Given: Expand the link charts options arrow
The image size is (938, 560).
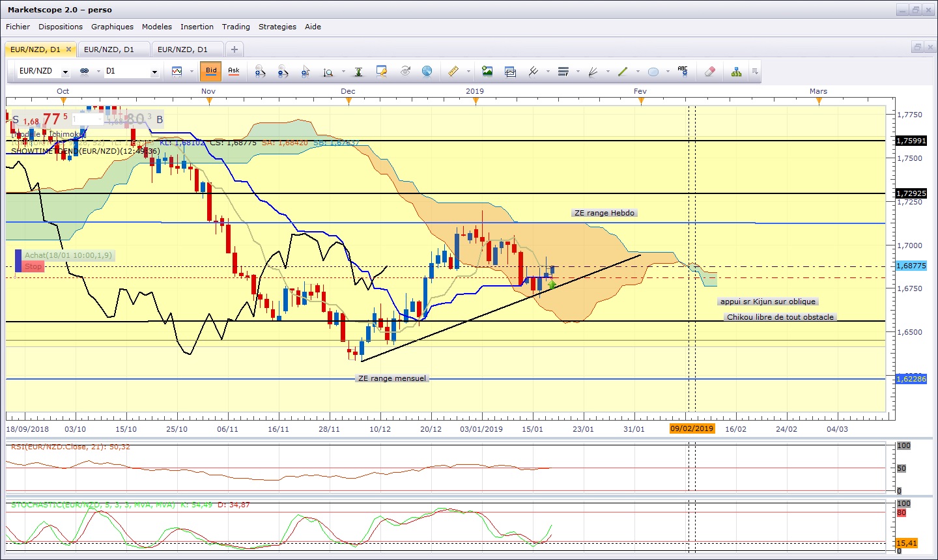Looking at the screenshot, I should coord(98,72).
